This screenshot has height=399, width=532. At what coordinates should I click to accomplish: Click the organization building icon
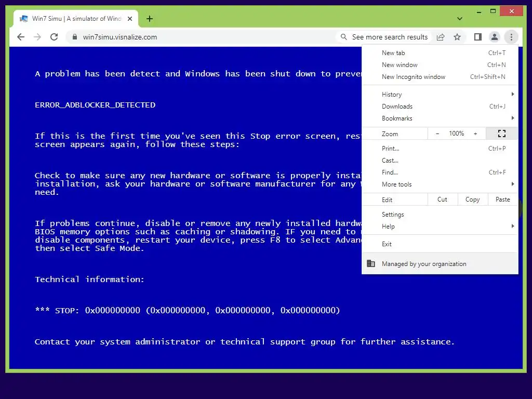371,263
